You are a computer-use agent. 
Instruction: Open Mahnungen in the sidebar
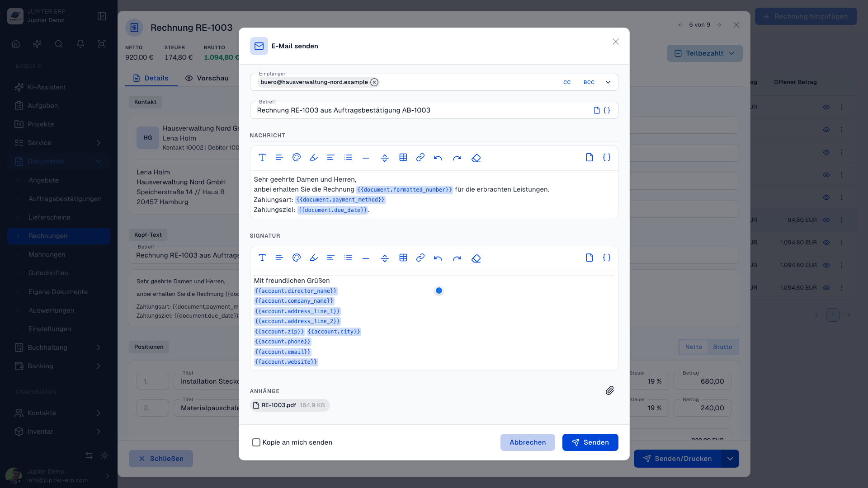pos(47,254)
